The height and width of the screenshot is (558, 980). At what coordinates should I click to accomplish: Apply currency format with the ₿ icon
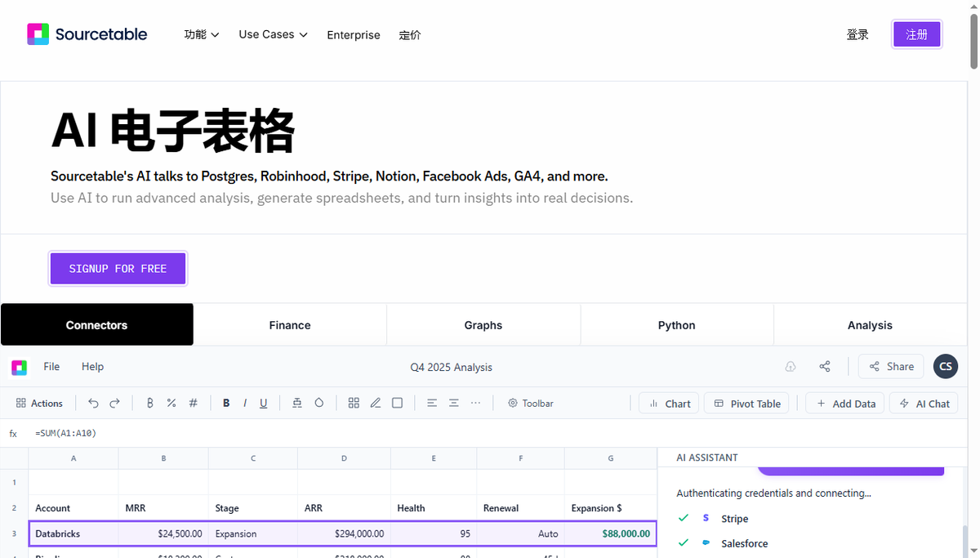coord(150,404)
